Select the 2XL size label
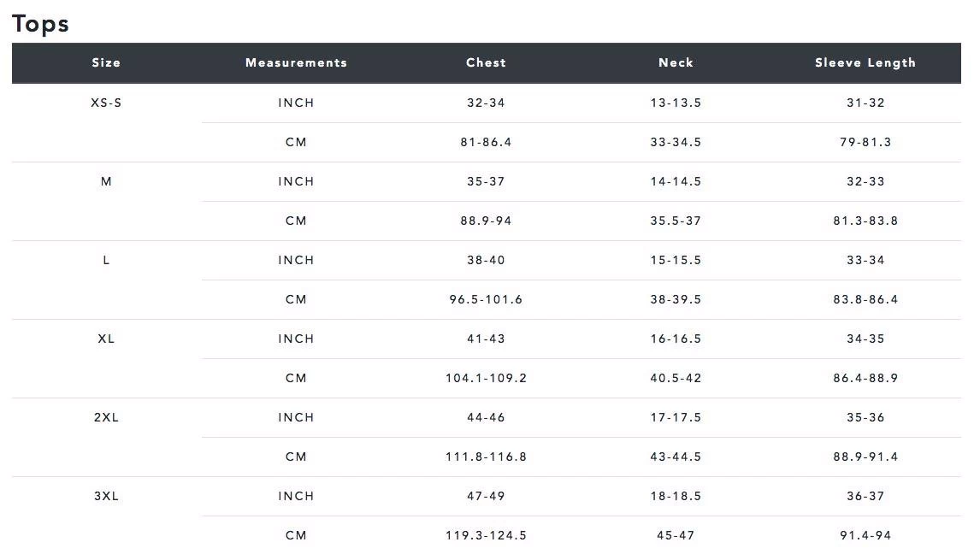 pos(106,417)
